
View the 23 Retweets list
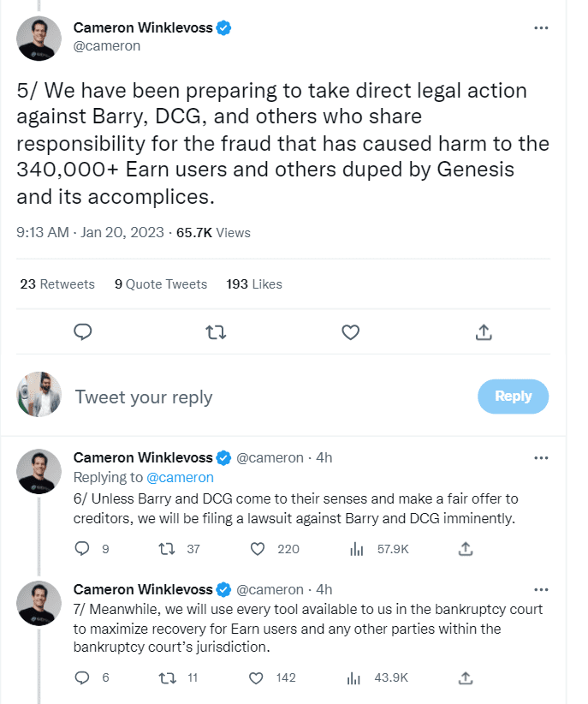pos(56,284)
